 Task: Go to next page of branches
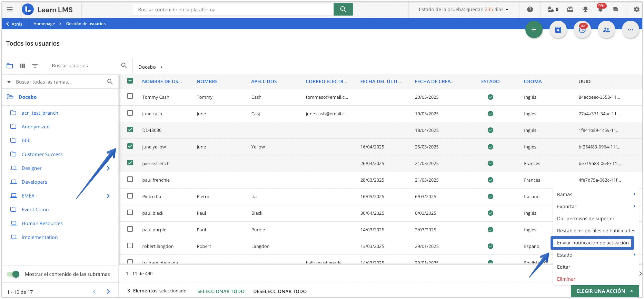point(108,292)
